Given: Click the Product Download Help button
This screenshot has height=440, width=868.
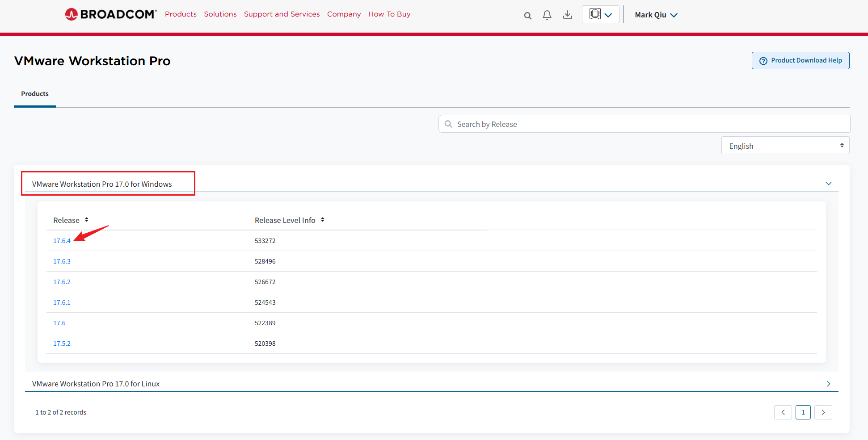Looking at the screenshot, I should 801,60.
